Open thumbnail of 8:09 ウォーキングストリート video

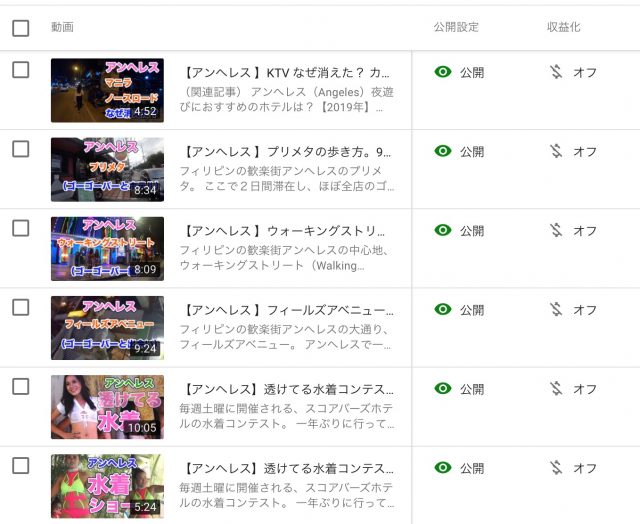(x=107, y=249)
